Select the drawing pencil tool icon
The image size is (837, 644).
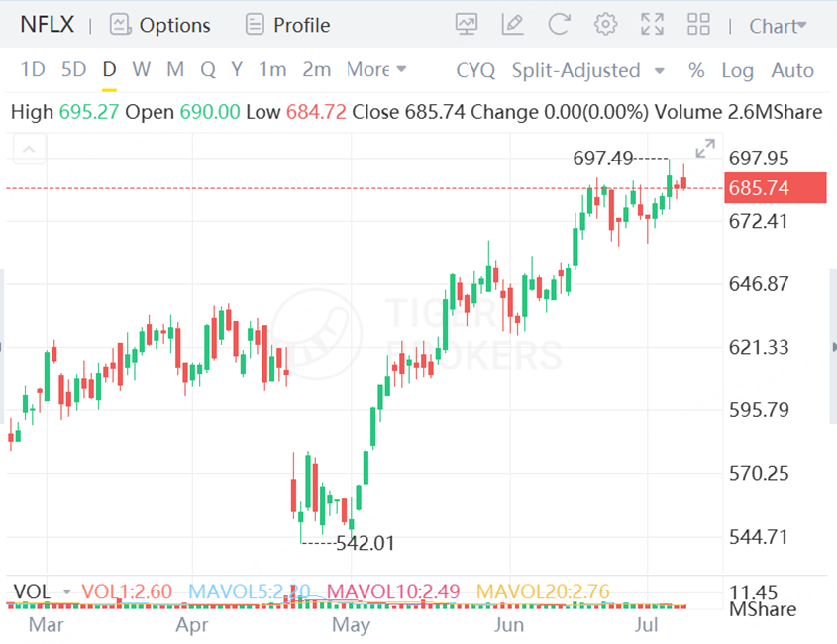pyautogui.click(x=512, y=25)
